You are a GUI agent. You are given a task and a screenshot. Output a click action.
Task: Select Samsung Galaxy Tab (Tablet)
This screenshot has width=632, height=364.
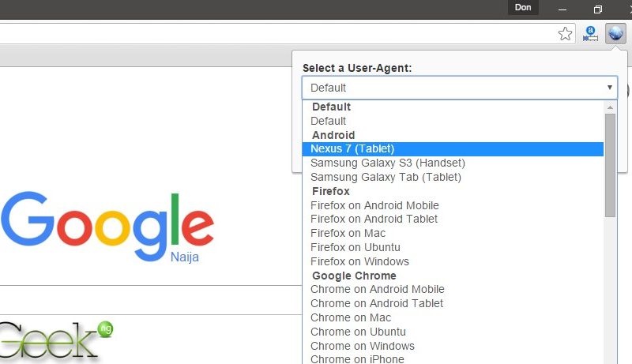click(386, 177)
